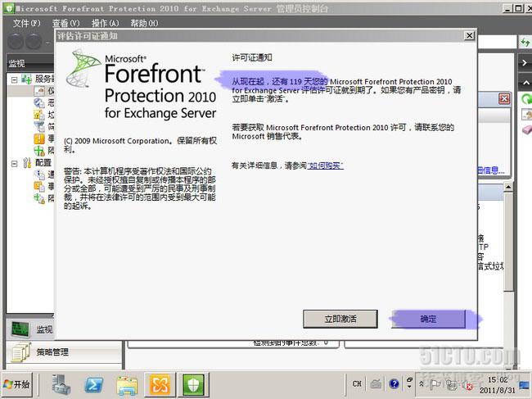This screenshot has width=532, height=399.
Task: Click the blue help icon in tray
Action: [x=394, y=383]
